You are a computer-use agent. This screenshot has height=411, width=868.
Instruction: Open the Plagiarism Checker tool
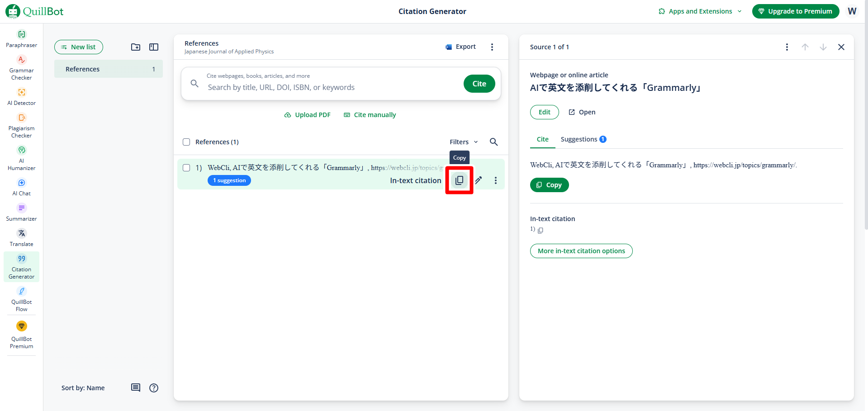(x=21, y=126)
